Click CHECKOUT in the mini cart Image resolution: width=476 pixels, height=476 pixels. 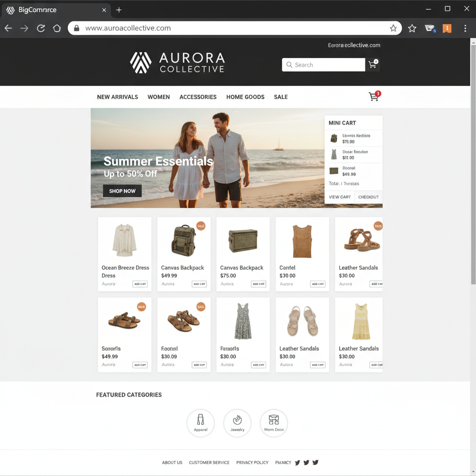click(x=369, y=197)
